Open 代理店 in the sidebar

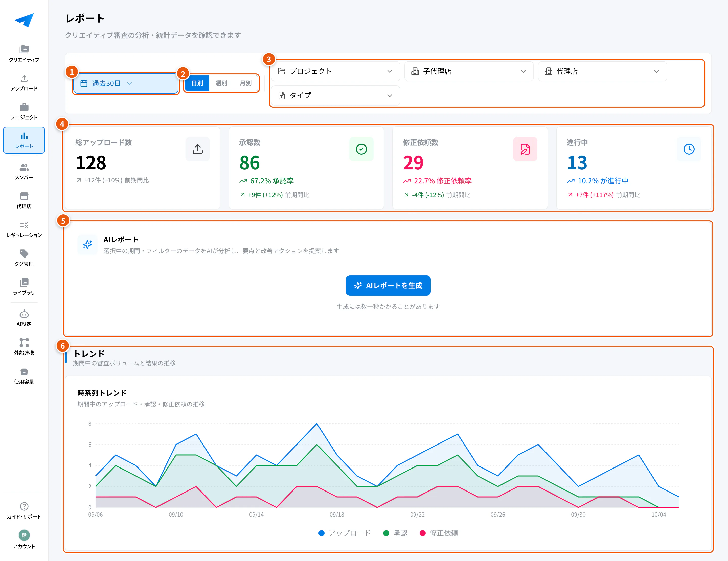coord(24,200)
